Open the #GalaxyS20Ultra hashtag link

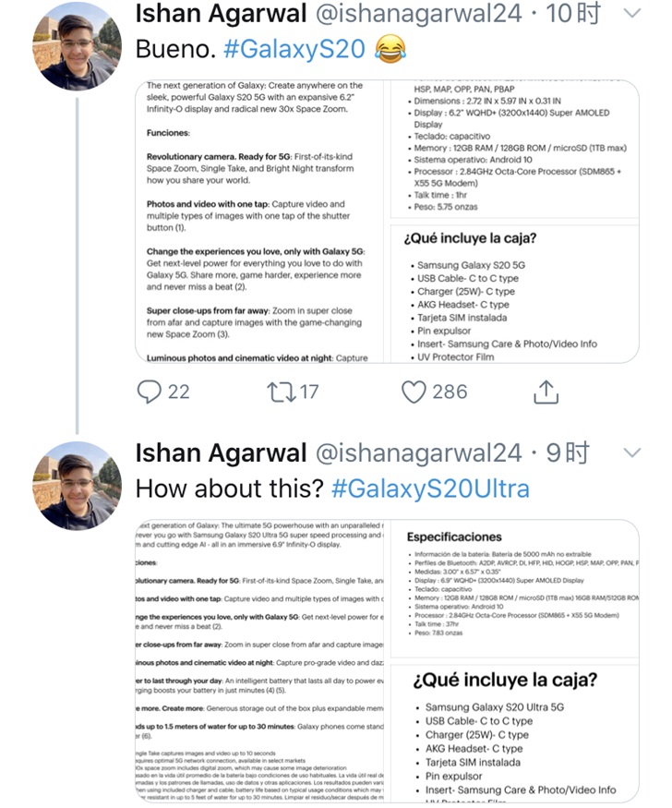point(430,488)
